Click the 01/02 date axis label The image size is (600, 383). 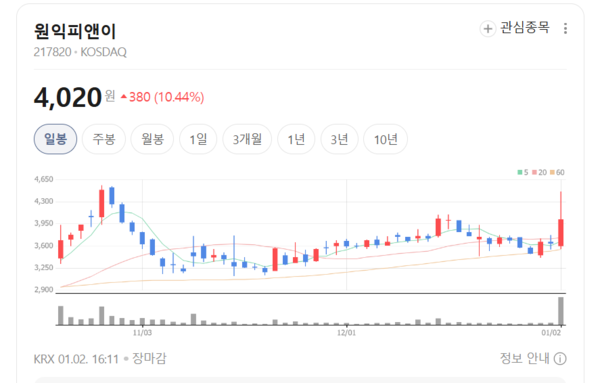(551, 333)
